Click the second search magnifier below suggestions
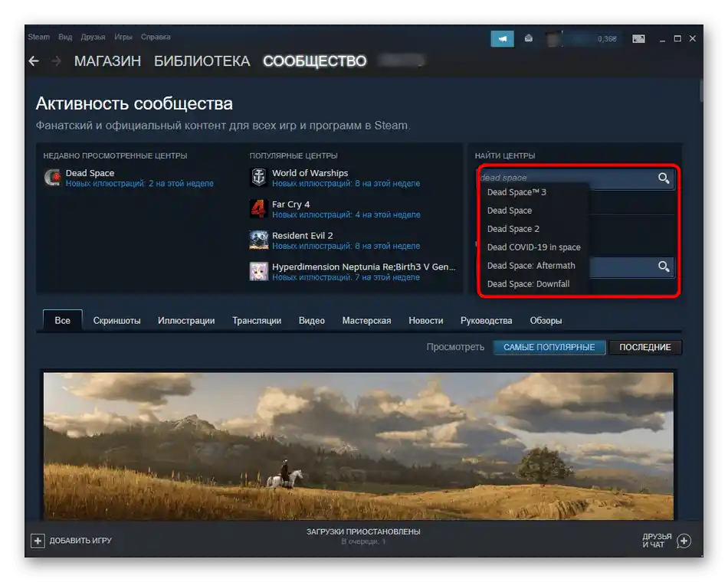The width and height of the screenshot is (728, 582). click(x=664, y=266)
